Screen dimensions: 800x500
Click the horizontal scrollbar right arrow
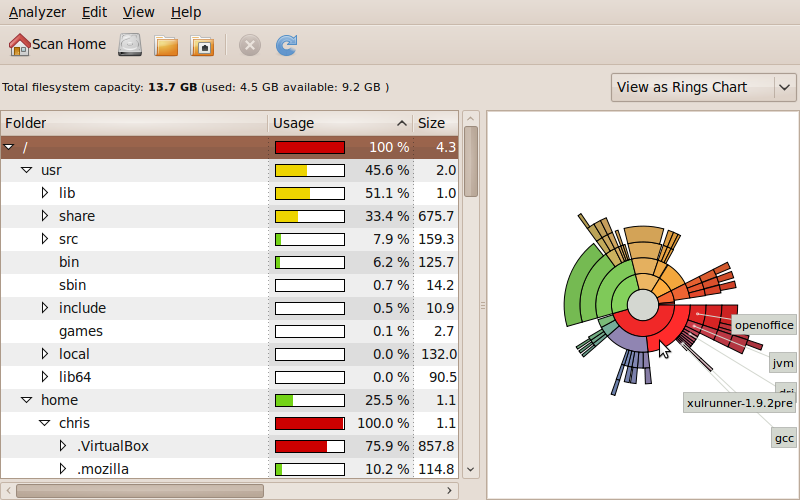449,491
